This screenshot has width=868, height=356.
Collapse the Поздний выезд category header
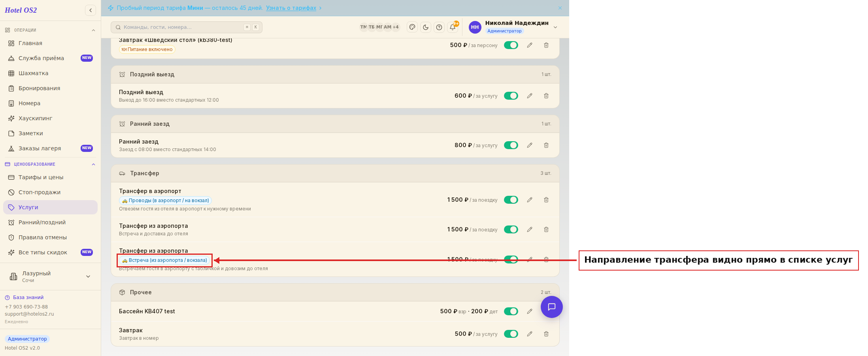[335, 74]
